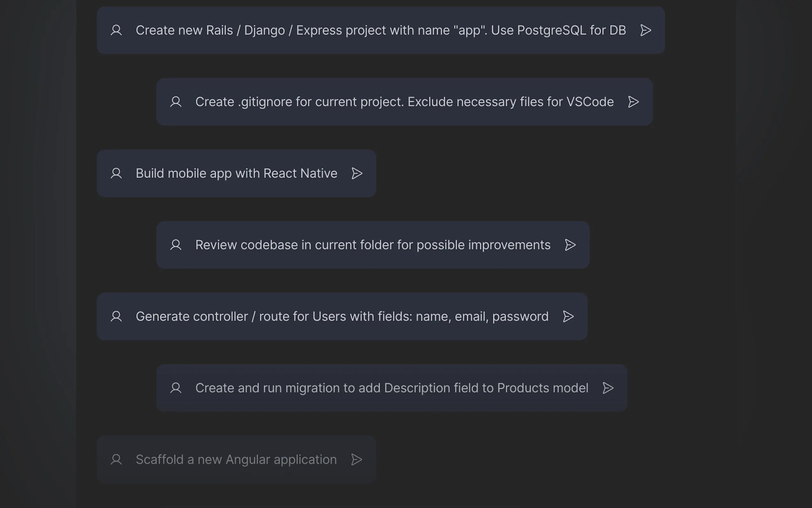
Task: Select the add Description field migration prompt
Action: point(391,388)
